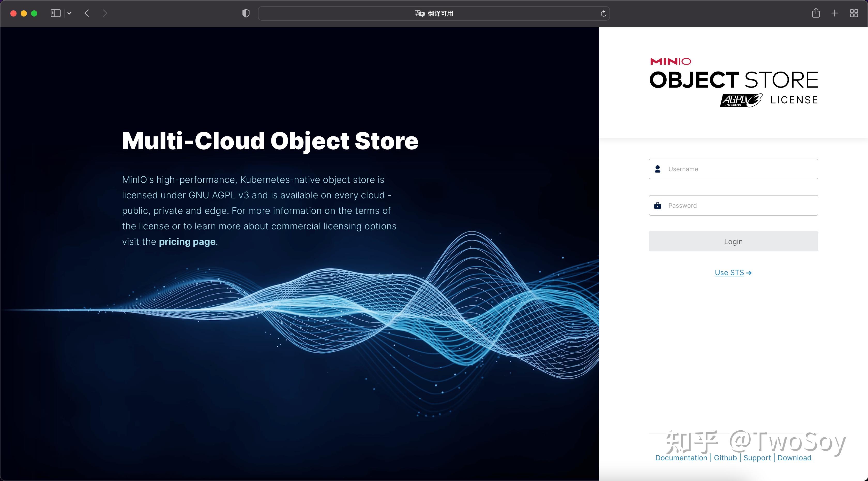868x481 pixels.
Task: Reload the page with the refresh icon
Action: click(603, 13)
